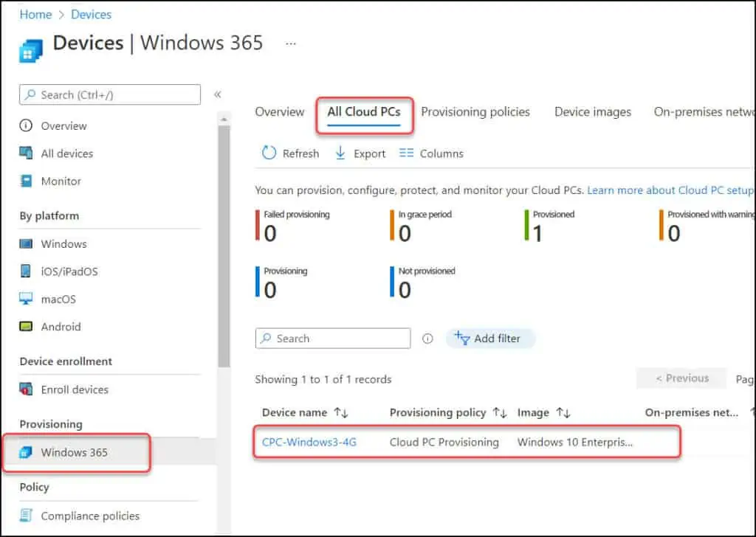Viewport: 756px width, 537px height.
Task: Click the Columns list icon
Action: coord(407,153)
